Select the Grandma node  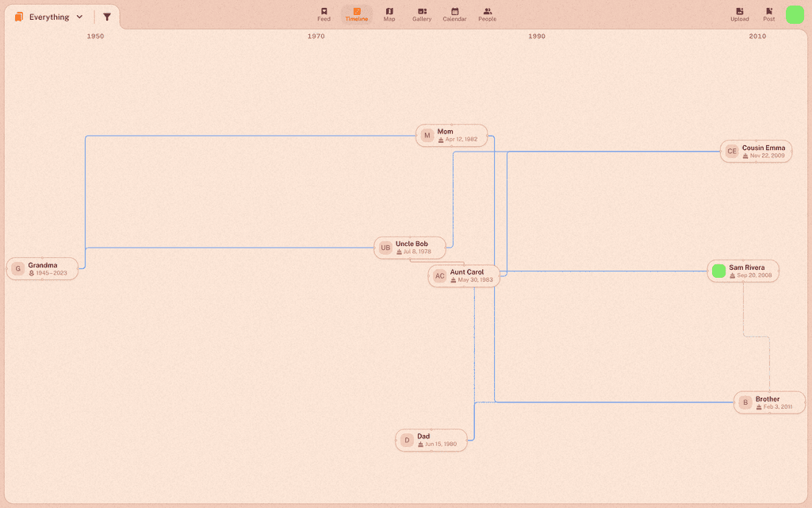coord(42,268)
